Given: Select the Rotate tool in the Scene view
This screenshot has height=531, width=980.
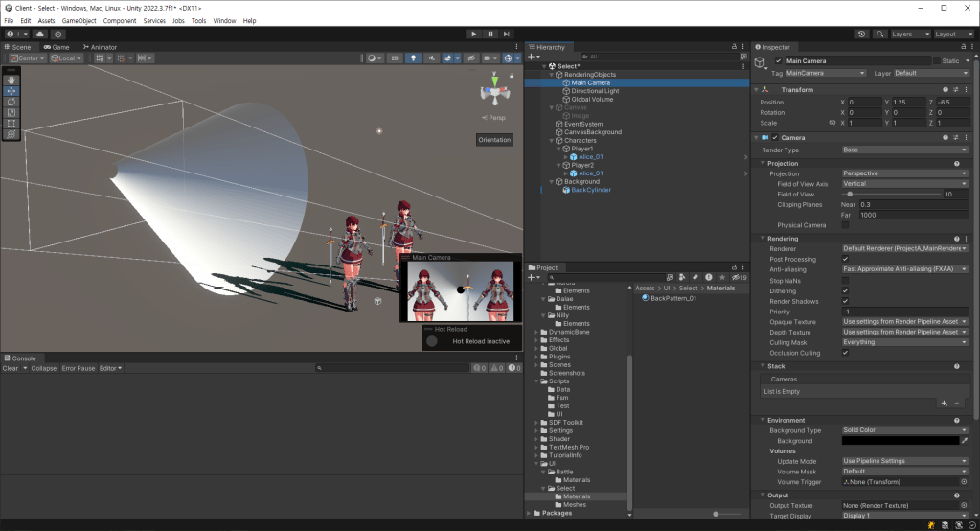Looking at the screenshot, I should pyautogui.click(x=11, y=102).
